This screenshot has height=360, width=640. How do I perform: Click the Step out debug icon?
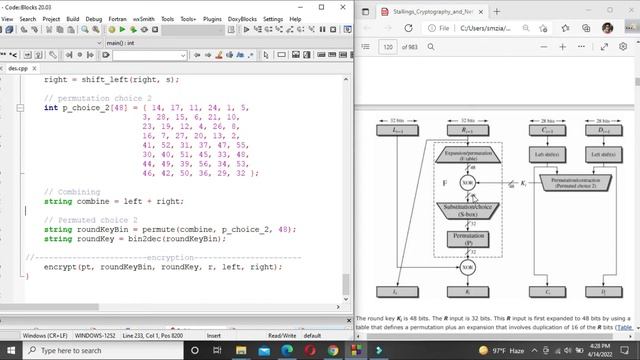click(x=290, y=29)
